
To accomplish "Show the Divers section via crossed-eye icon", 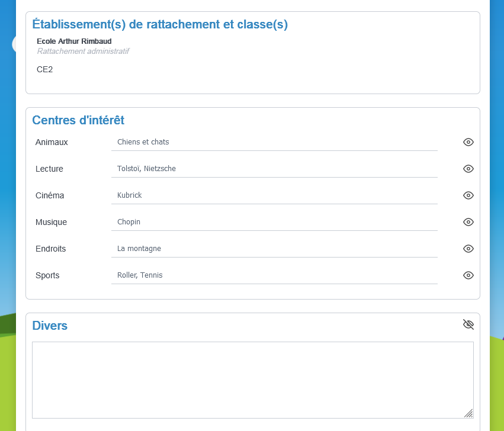I will click(x=468, y=324).
